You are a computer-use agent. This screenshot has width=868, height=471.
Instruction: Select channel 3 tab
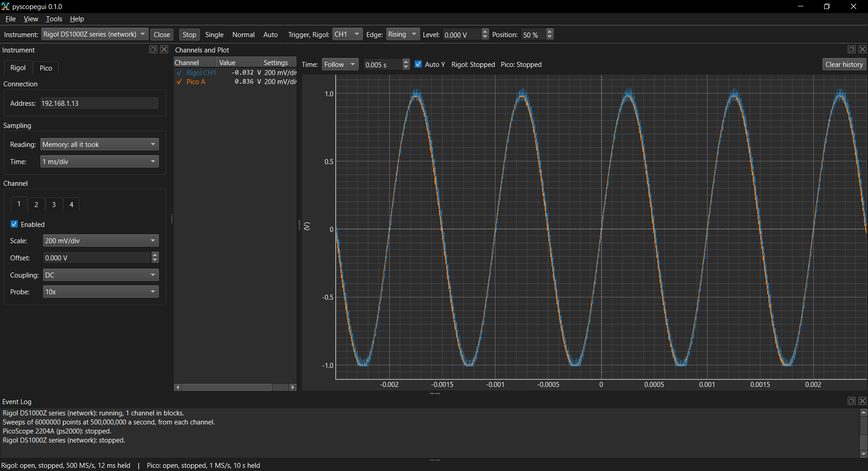click(x=54, y=204)
